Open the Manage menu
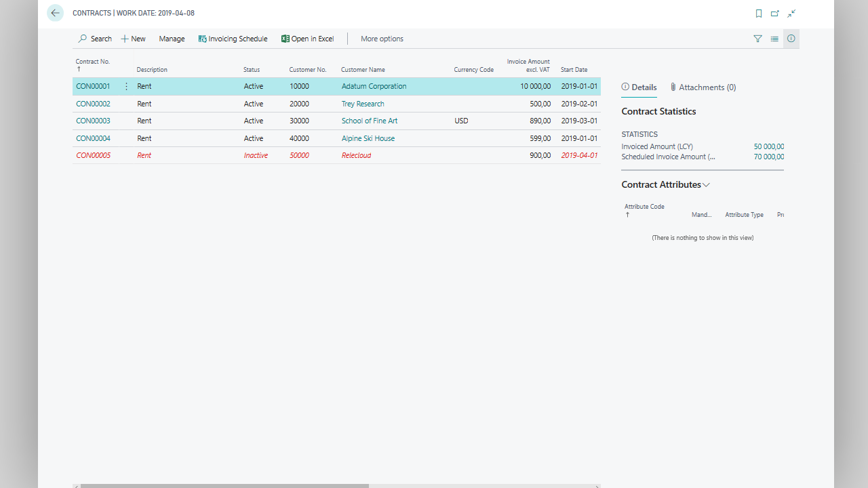The height and width of the screenshot is (488, 868). click(x=172, y=39)
